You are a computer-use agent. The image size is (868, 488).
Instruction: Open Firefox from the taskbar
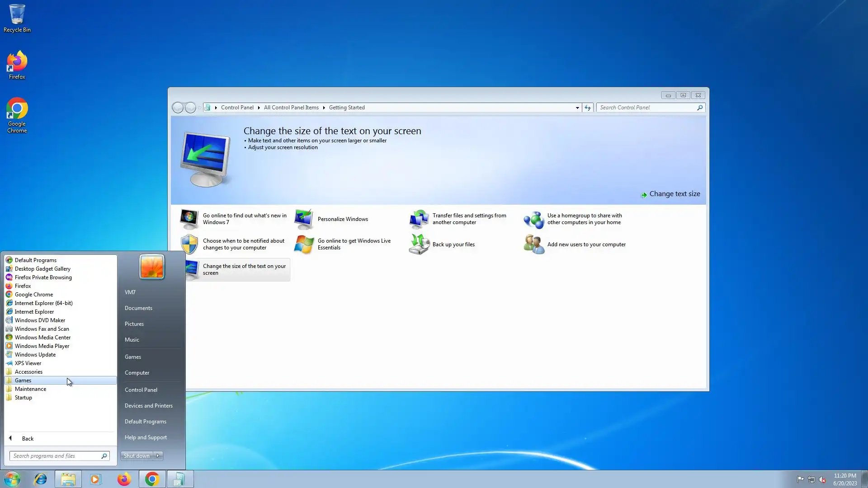(x=124, y=479)
